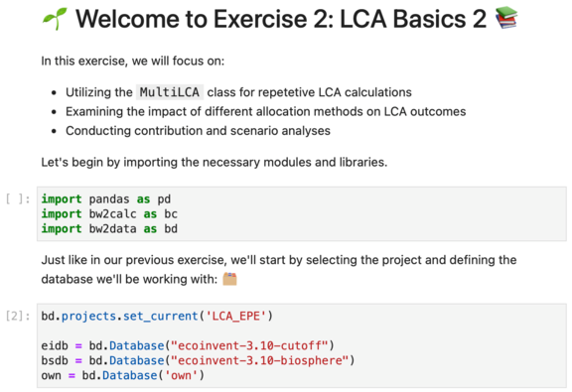Click the 'Just like in our previous exercise' paragraph
The height and width of the screenshot is (392, 572).
279,270
